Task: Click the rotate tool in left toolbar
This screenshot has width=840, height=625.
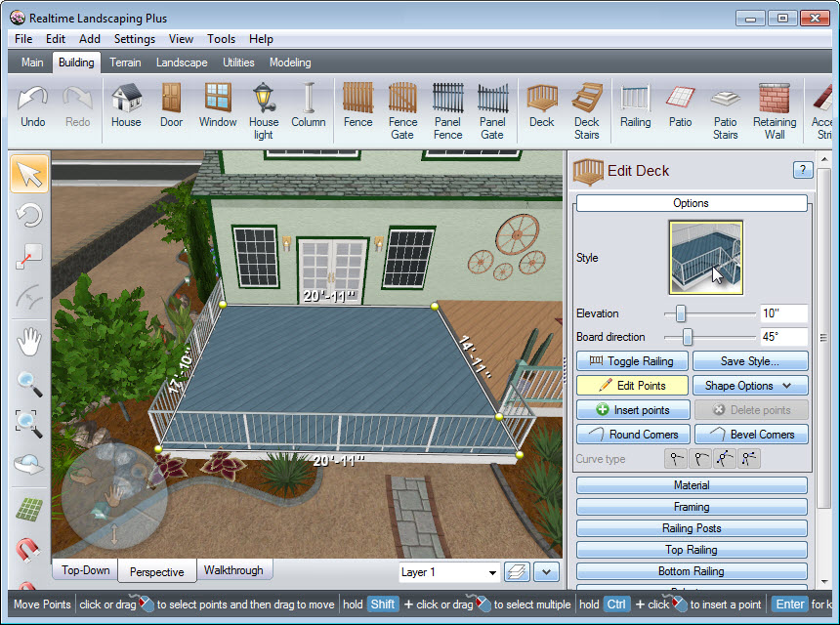Action: [29, 215]
